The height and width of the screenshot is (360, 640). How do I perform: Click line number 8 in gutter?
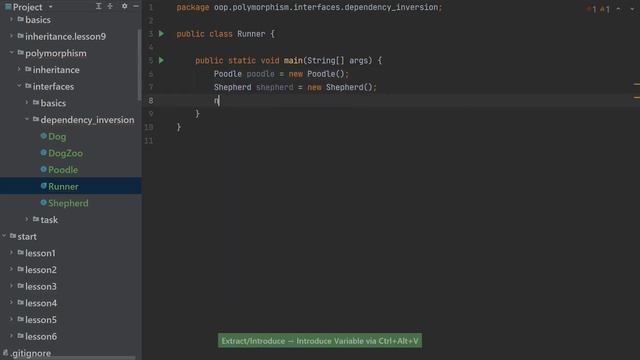pyautogui.click(x=151, y=100)
